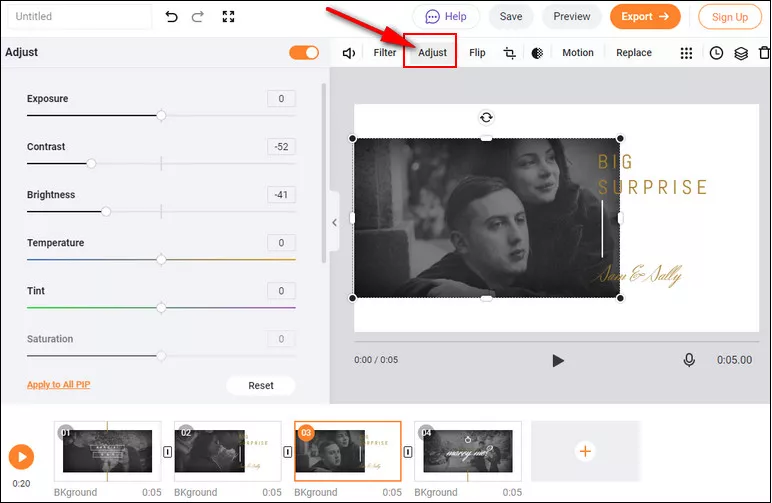This screenshot has height=503, width=772.
Task: Click the Temperature value field
Action: pyautogui.click(x=281, y=243)
